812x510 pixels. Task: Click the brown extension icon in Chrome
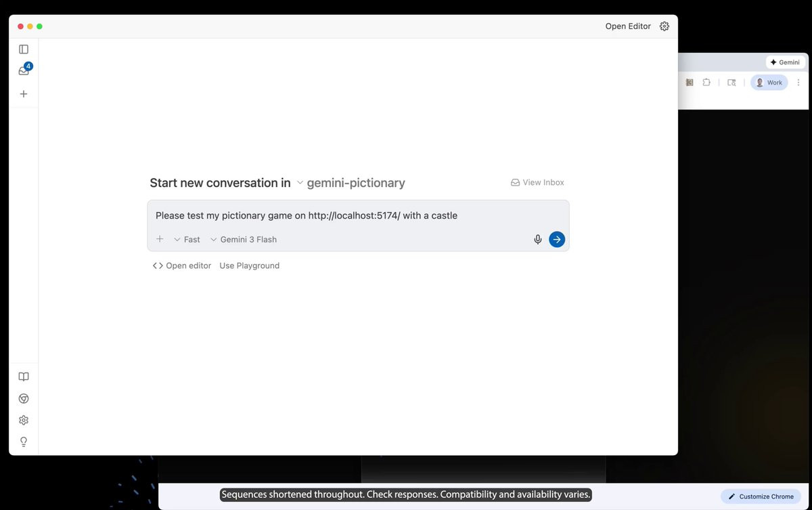tap(690, 83)
